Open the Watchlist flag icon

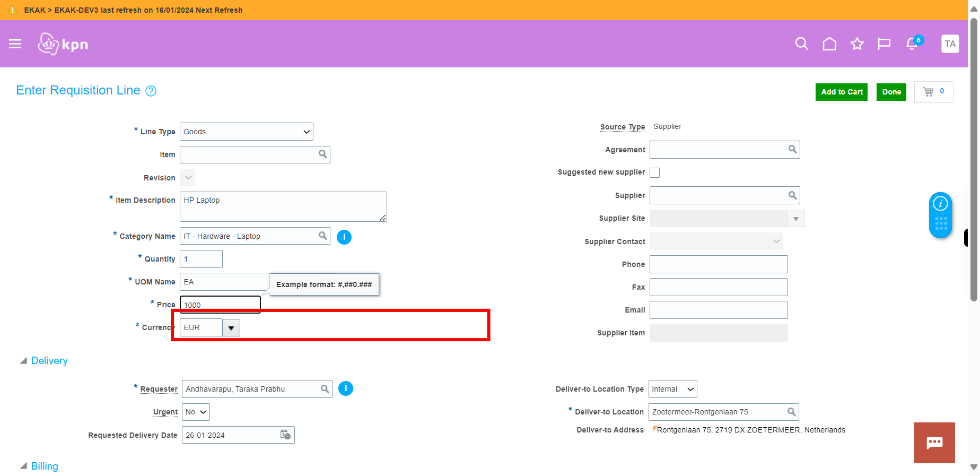tap(884, 44)
